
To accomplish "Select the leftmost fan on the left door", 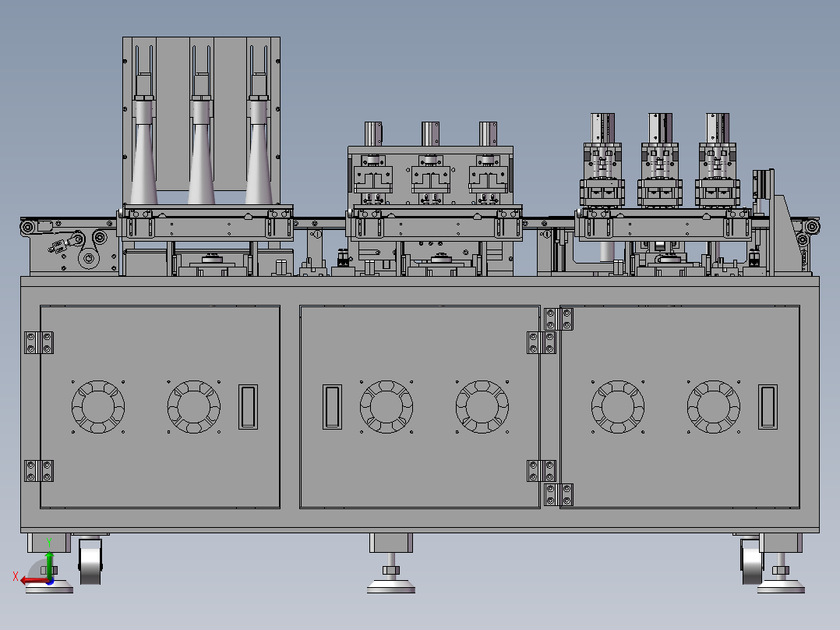I will (98, 407).
